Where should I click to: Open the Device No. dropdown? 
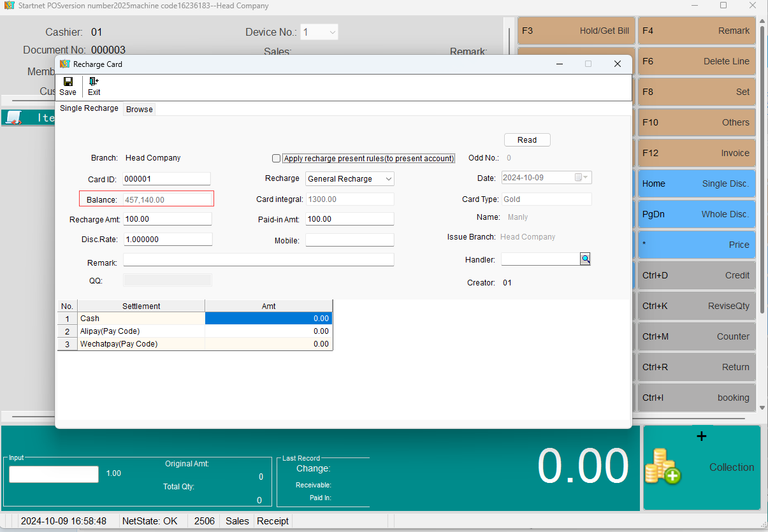332,32
